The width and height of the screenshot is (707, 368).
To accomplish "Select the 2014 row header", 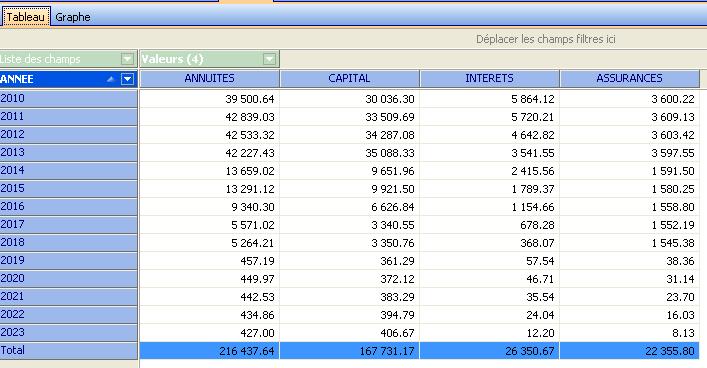I will point(69,170).
